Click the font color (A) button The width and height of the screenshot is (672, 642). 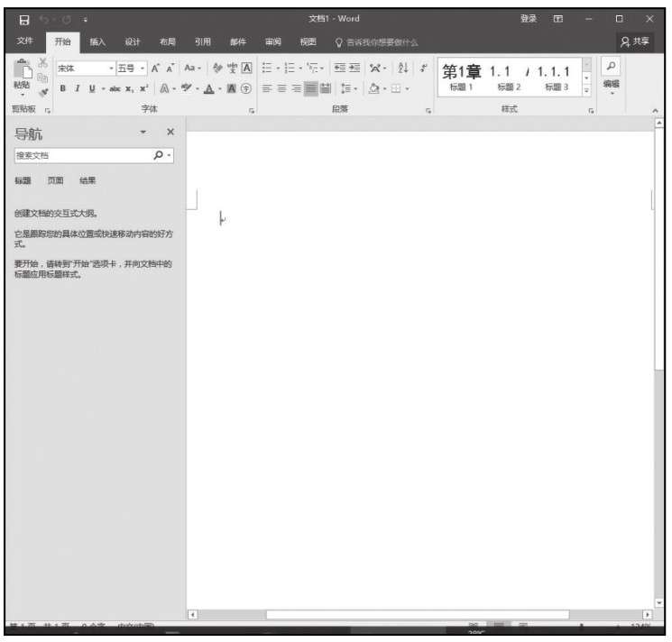click(208, 88)
